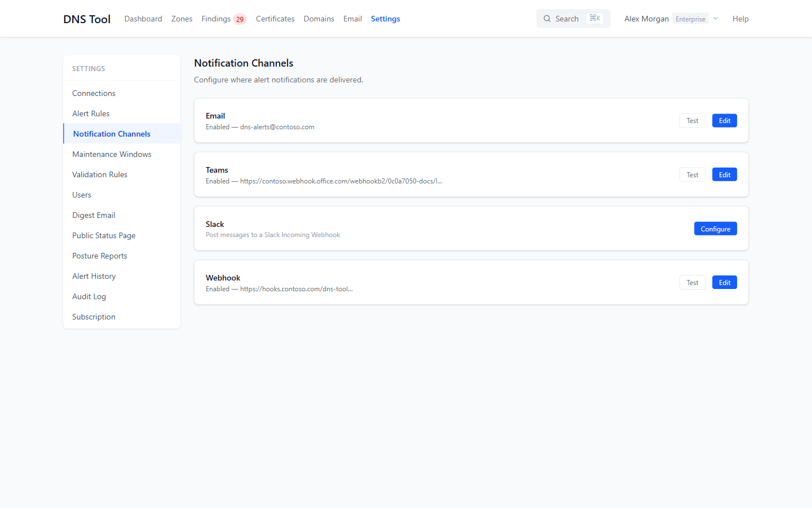The width and height of the screenshot is (812, 508).
Task: Click the dns-alerts@contoso.com status text
Action: tap(260, 127)
